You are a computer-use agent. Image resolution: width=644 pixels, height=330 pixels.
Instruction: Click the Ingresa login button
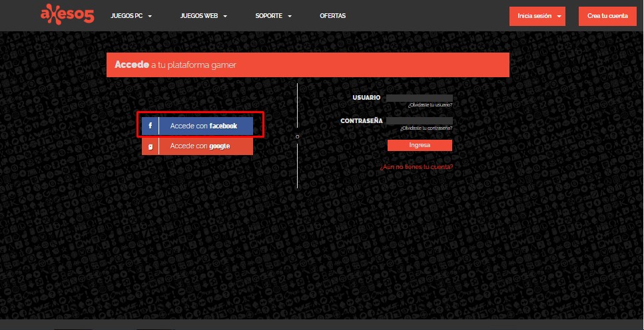tap(420, 145)
